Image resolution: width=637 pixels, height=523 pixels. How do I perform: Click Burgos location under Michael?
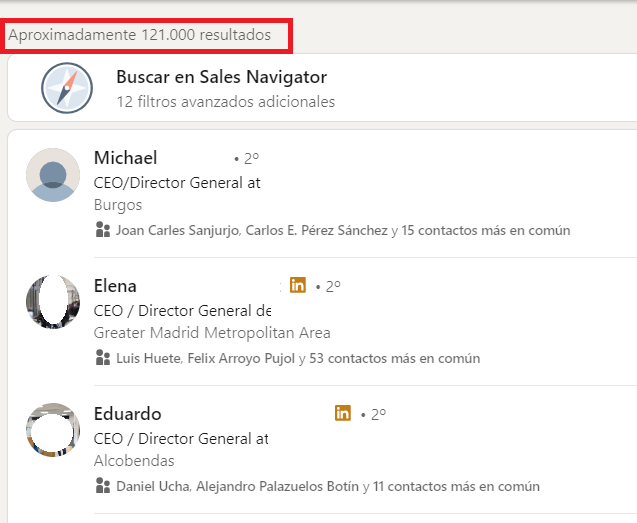click(x=118, y=205)
